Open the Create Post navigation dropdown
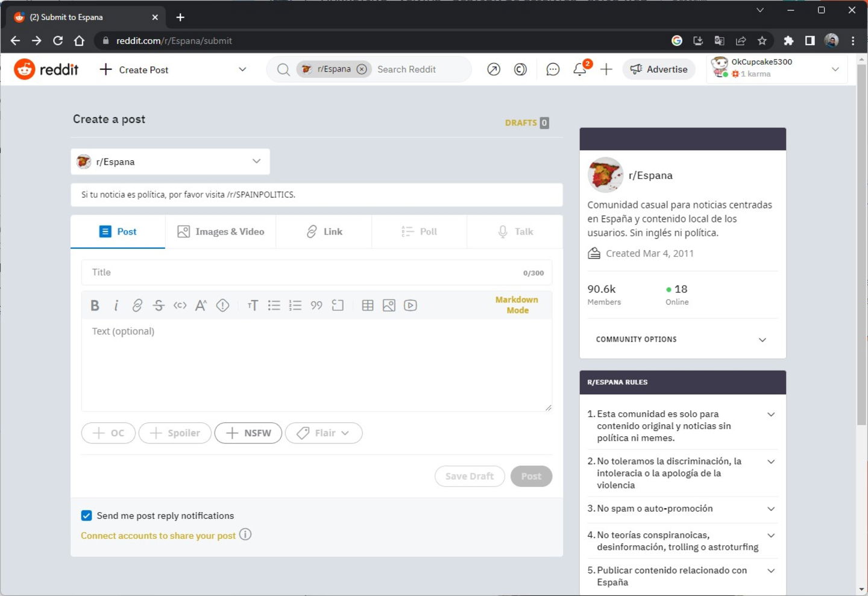 174,69
